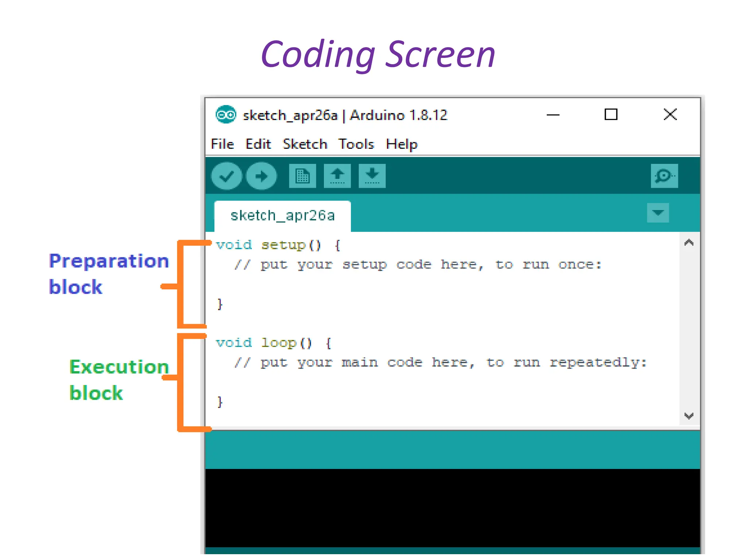Expand the tab options dropdown arrow
The width and height of the screenshot is (747, 560).
658,213
